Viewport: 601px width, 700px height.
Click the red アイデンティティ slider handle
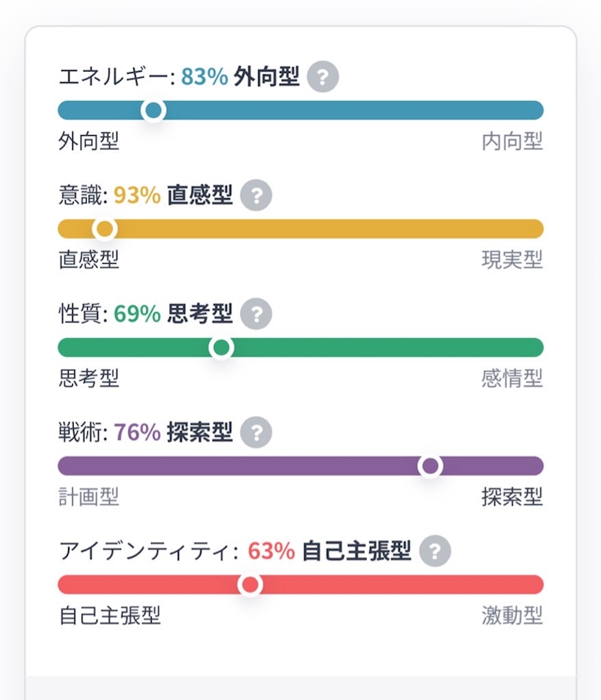coord(250,584)
